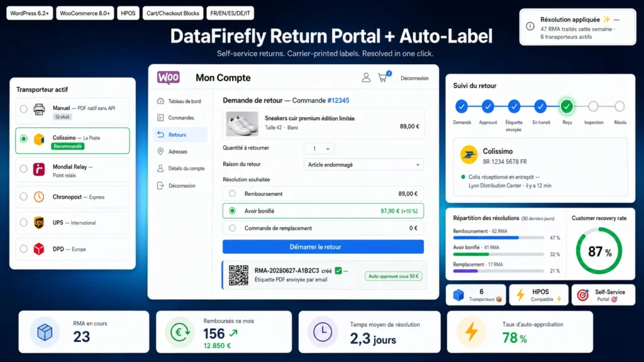Click the Démarrer le retour button
Image resolution: width=644 pixels, height=362 pixels.
click(x=323, y=246)
